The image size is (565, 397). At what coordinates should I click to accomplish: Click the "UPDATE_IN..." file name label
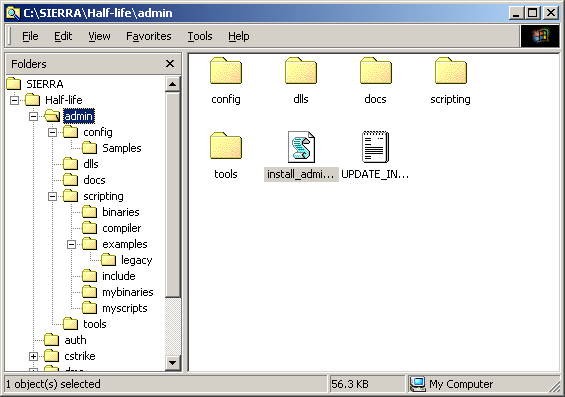[x=375, y=174]
